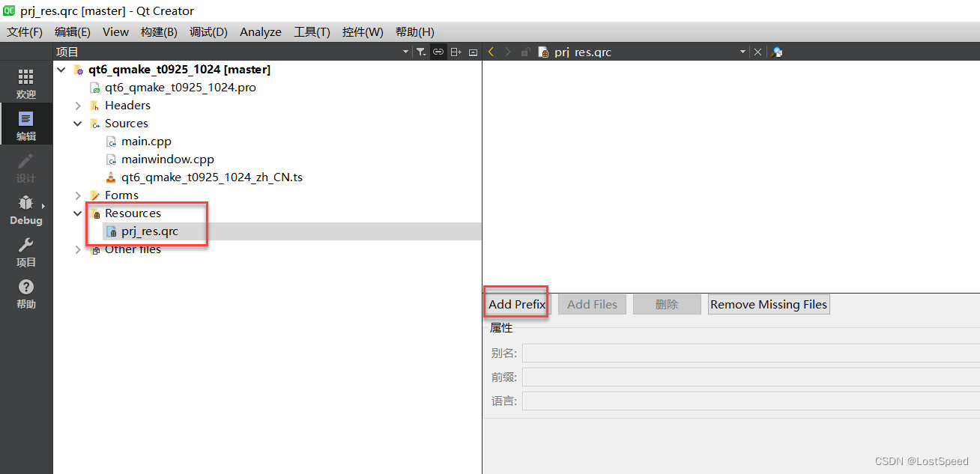980x474 pixels.
Task: Click the 删除 button
Action: pyautogui.click(x=667, y=304)
